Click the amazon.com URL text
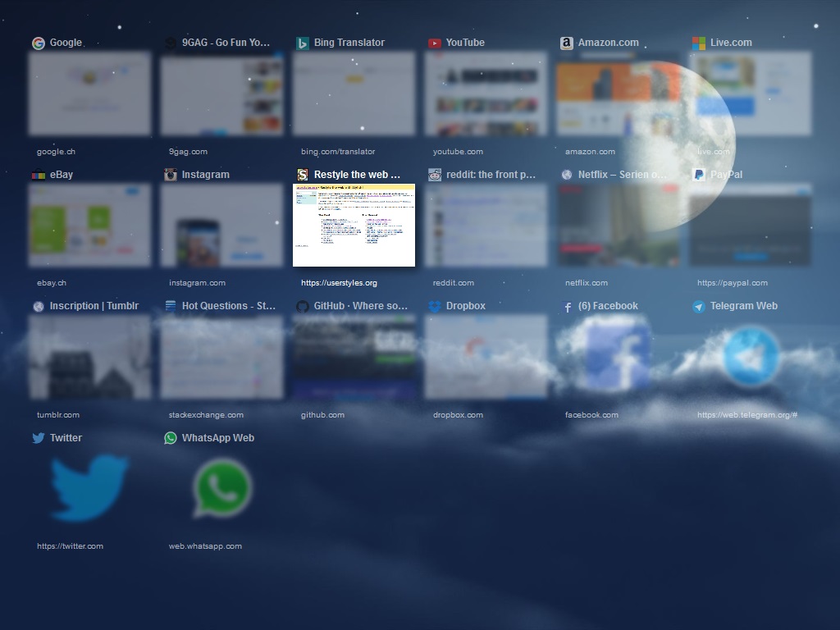The width and height of the screenshot is (840, 630). click(591, 152)
